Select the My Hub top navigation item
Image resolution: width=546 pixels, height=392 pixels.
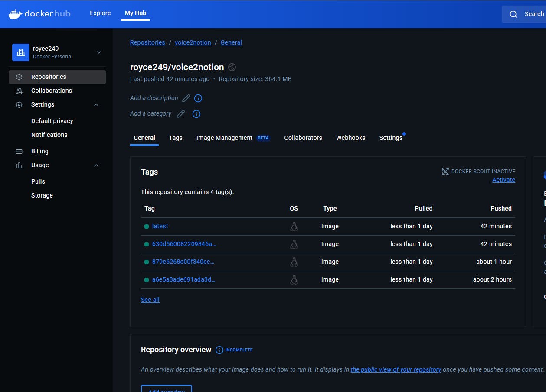tap(135, 13)
